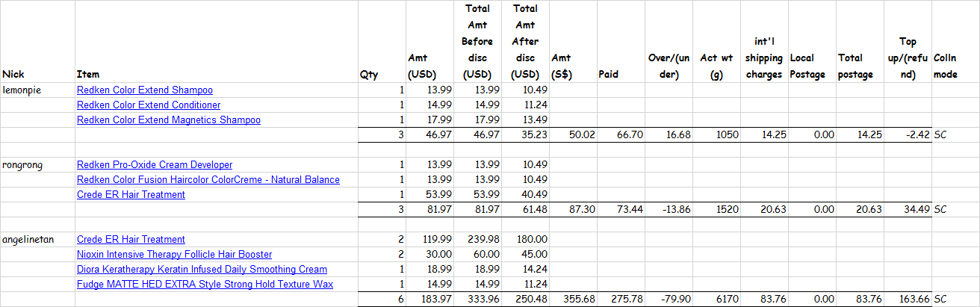Click the 'Top up/(refund)' header cell
The height and width of the screenshot is (307, 980).
[x=908, y=41]
